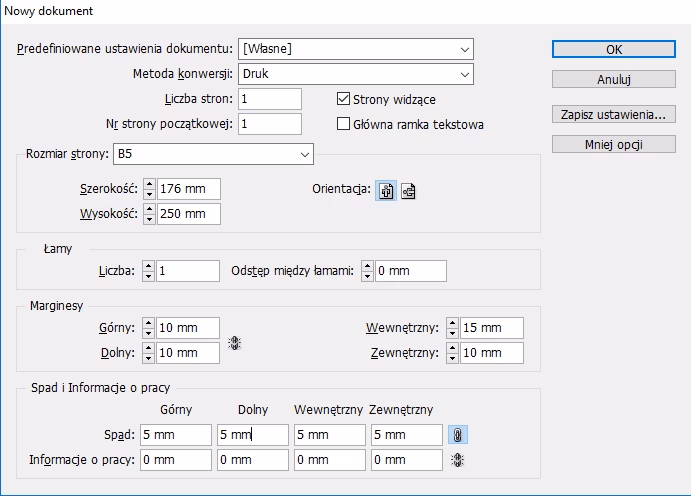
Task: Increase Łamy Liczba with up arrow
Action: tap(149, 266)
